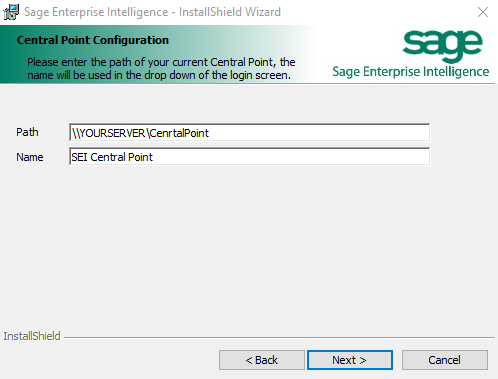Click the Path label

27,132
